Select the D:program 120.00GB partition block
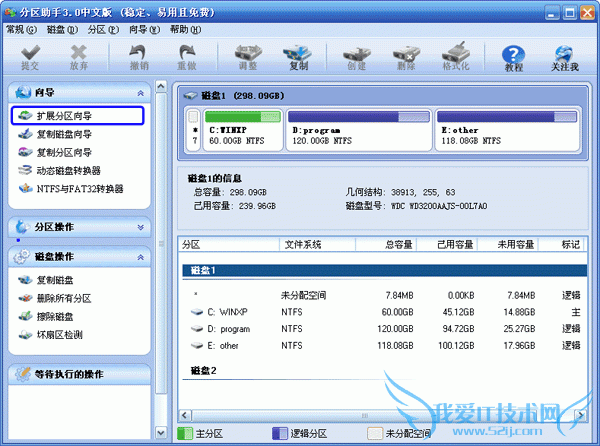Screen dimensions: 600x446 359,129
